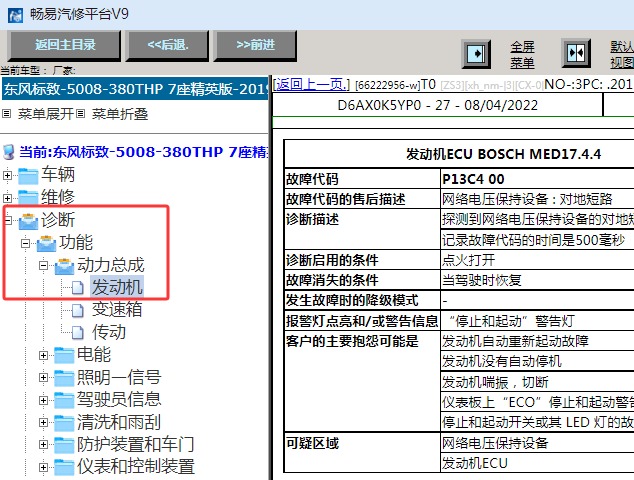The image size is (634, 480).
Task: Click 菜单展开 to expand all menus
Action: point(45,114)
